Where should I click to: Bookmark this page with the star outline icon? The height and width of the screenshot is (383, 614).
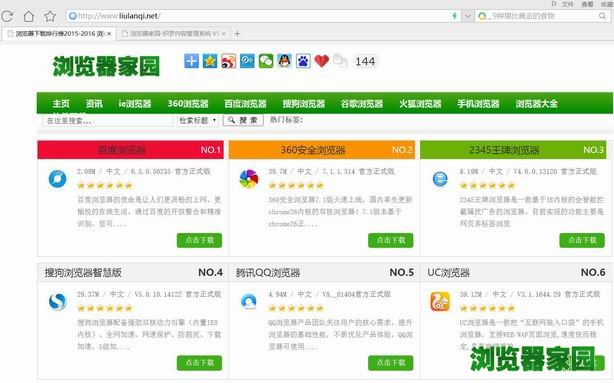pyautogui.click(x=50, y=16)
